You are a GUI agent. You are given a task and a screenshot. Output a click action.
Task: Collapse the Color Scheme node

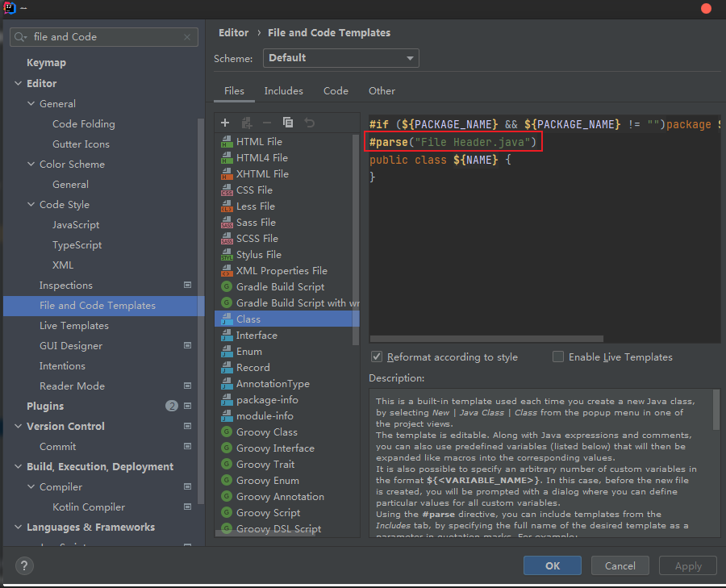tap(31, 165)
